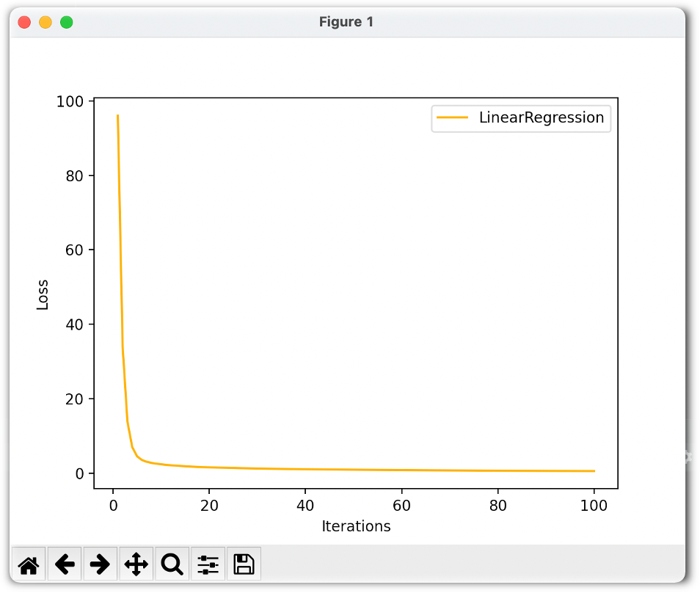Click the 100 tick label on the x-axis
Image resolution: width=700 pixels, height=593 pixels.
tap(594, 505)
